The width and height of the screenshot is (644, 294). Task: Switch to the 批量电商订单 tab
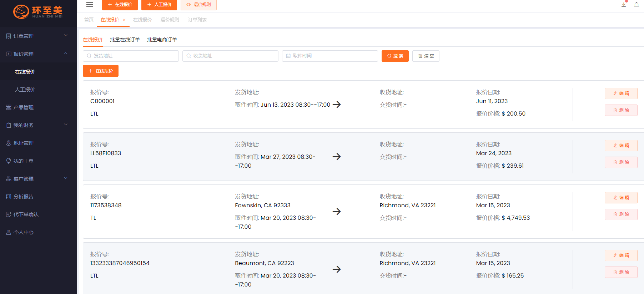pyautogui.click(x=162, y=40)
